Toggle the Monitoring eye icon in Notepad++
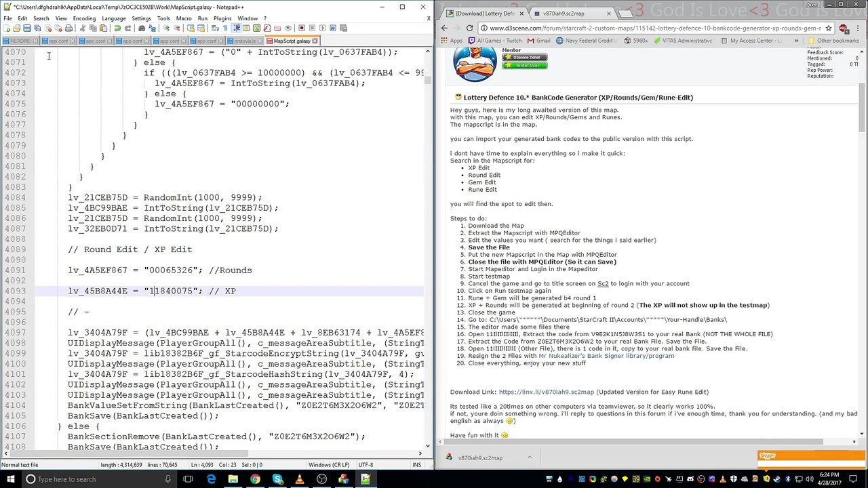The width and height of the screenshot is (868, 488). coord(288,28)
